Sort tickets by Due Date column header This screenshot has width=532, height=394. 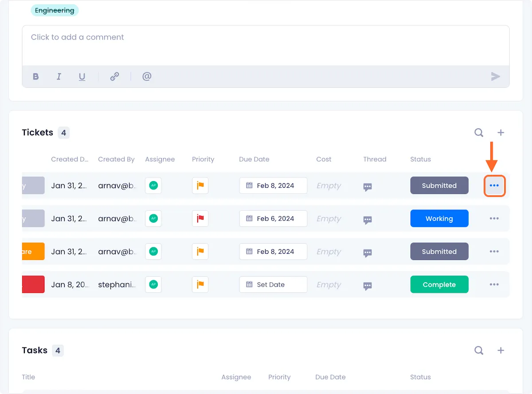pos(254,159)
